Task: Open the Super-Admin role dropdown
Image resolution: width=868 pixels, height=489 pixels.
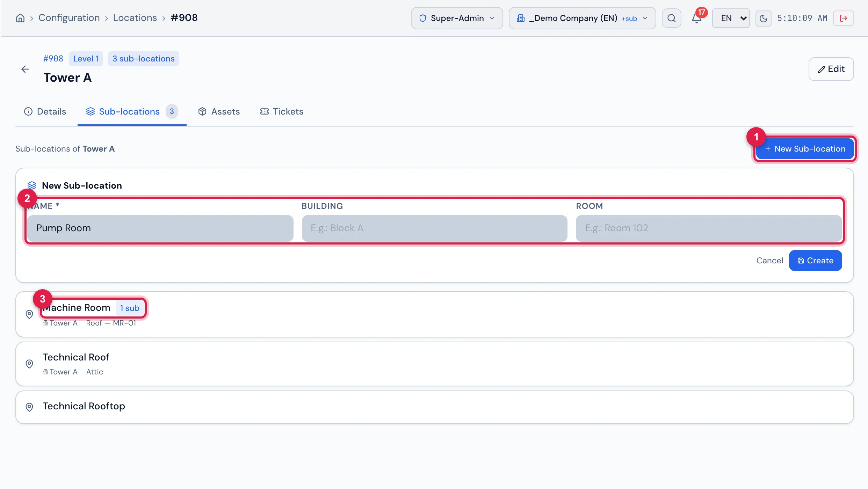Action: tap(457, 18)
